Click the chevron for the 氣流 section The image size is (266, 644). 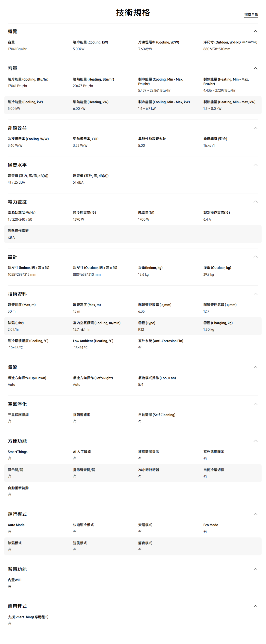[x=255, y=367]
